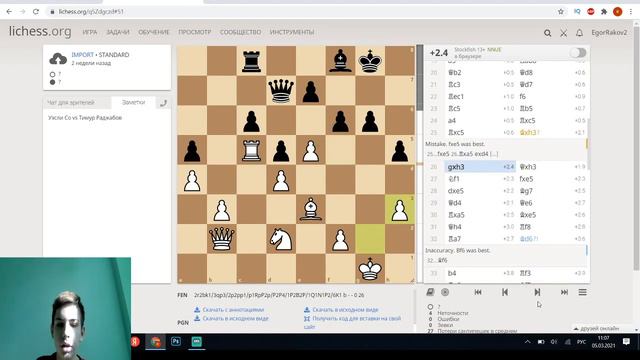Click the evaluation bar beside board
The height and width of the screenshot is (360, 640).
420,164
